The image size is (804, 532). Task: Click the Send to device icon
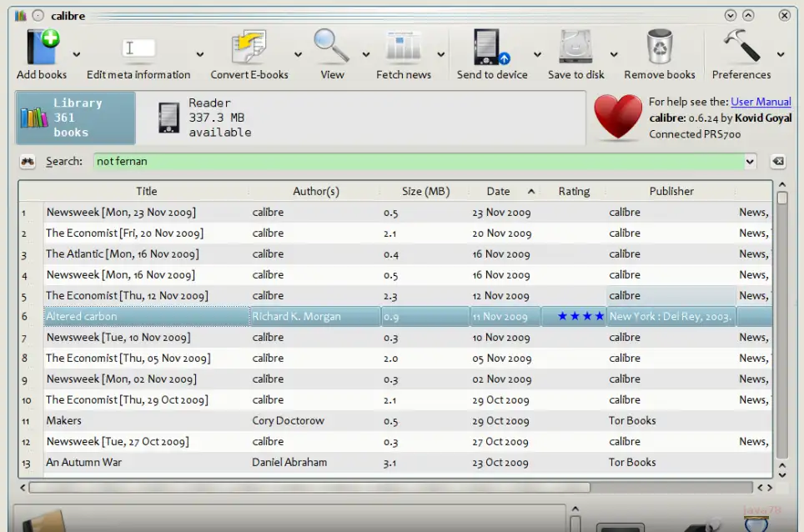pos(491,48)
